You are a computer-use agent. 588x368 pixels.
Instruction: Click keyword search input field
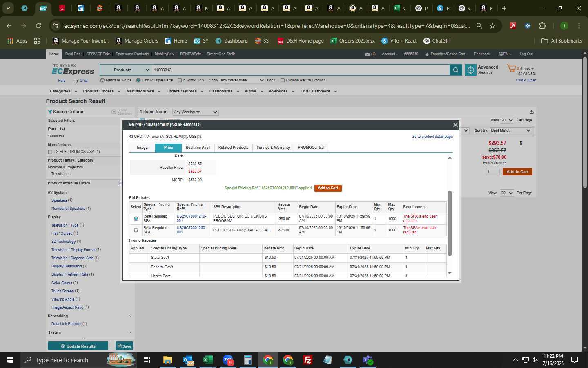(300, 70)
